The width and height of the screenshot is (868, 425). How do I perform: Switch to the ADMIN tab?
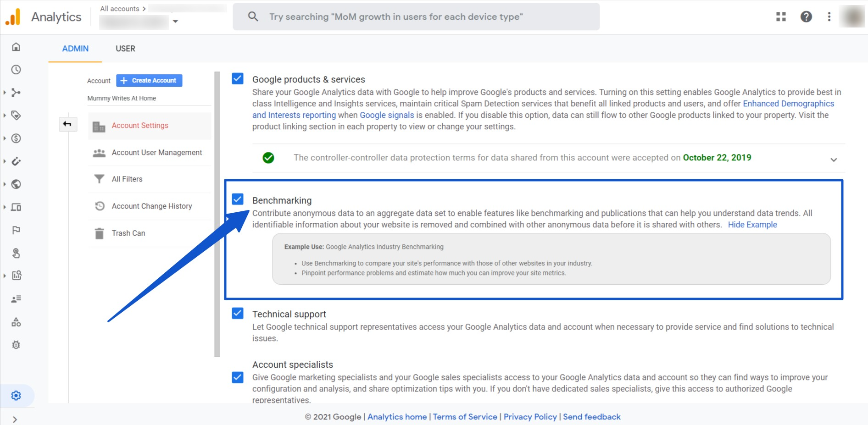[x=75, y=49]
